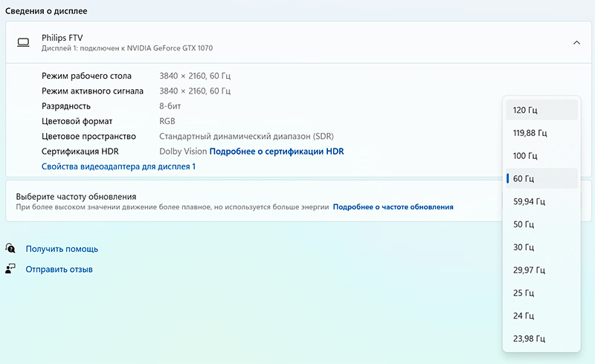Open the 'Получить помощь' link
Image resolution: width=595 pixels, height=364 pixels.
point(62,249)
